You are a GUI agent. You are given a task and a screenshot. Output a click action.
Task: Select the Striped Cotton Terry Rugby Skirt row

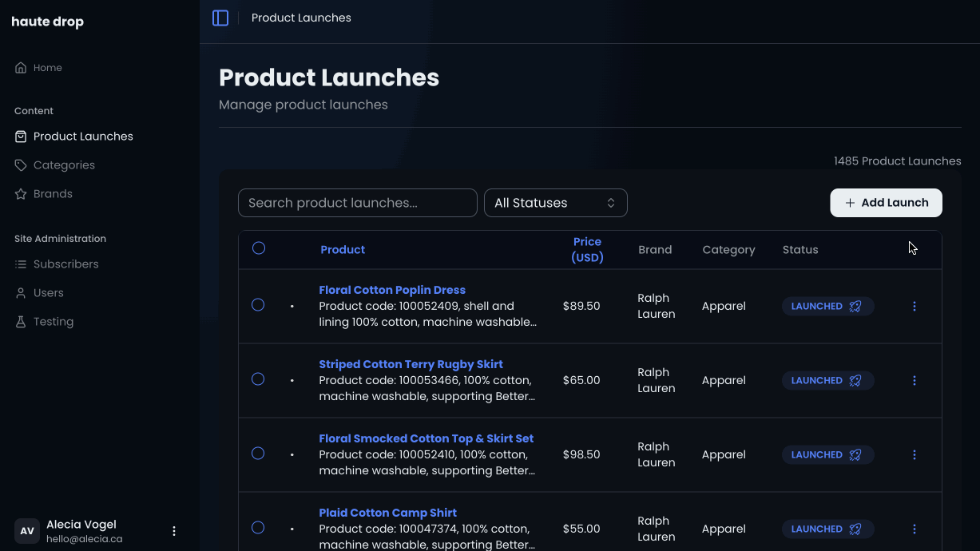click(258, 379)
